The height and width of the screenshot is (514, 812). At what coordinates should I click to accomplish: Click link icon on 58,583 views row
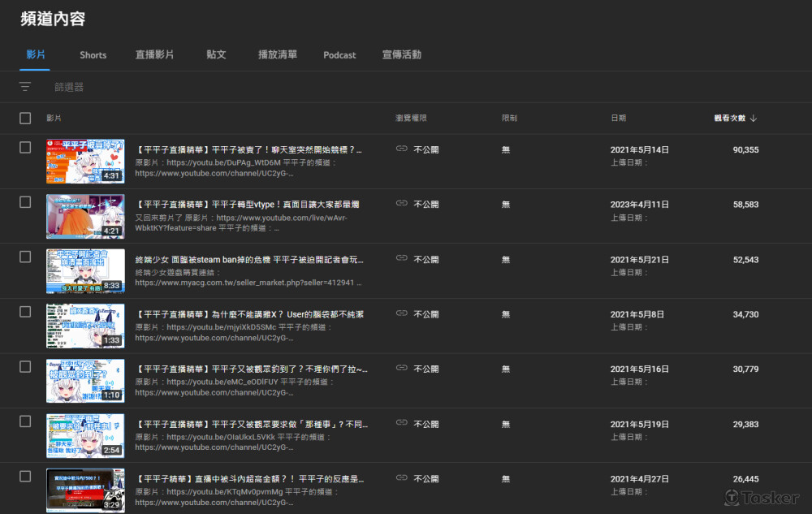(401, 204)
